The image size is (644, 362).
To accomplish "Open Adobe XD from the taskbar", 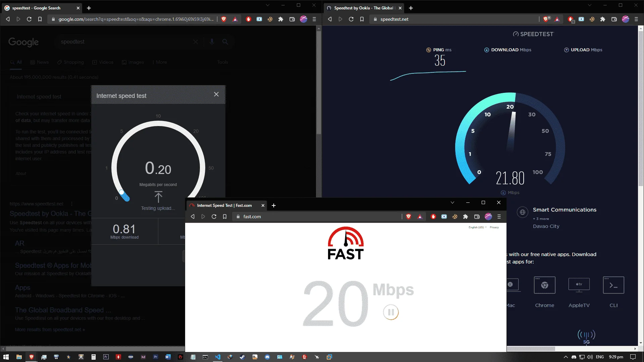I will pyautogui.click(x=143, y=357).
